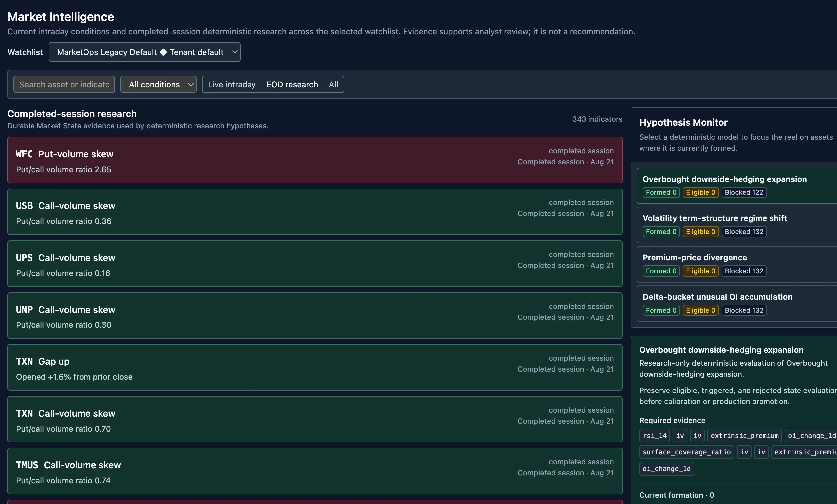The width and height of the screenshot is (837, 504).
Task: Select Delta-bucket unusual OI accumulation model
Action: click(737, 304)
